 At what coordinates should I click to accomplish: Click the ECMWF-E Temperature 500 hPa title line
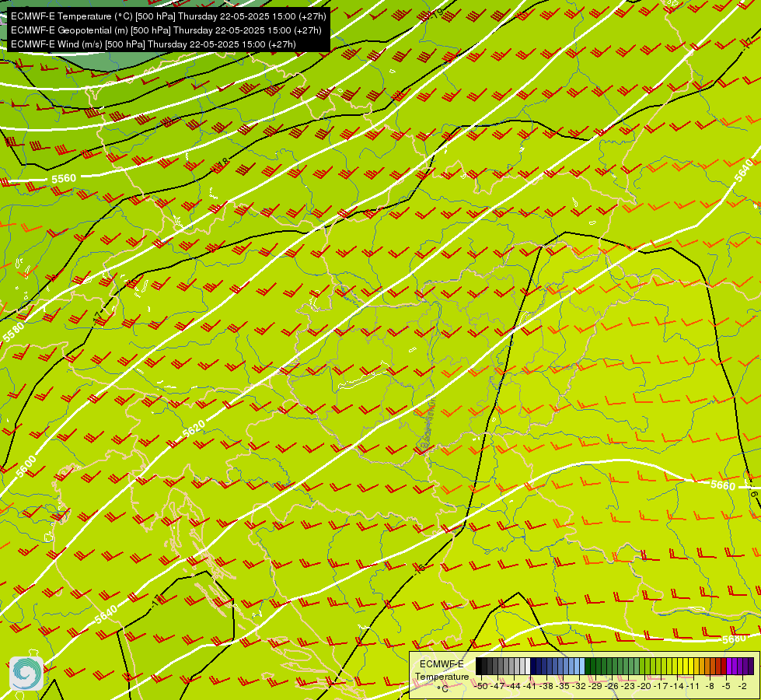[169, 16]
